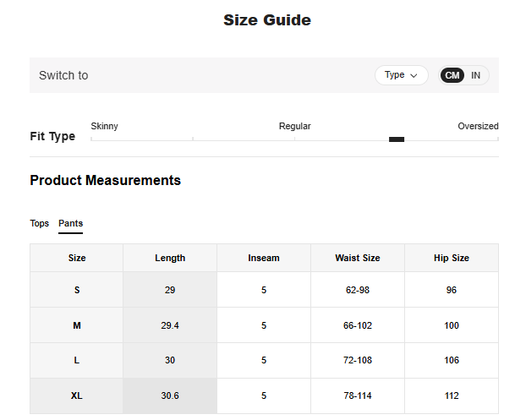Click the Oversized fit label
Image resolution: width=515 pixels, height=420 pixels.
(x=478, y=126)
